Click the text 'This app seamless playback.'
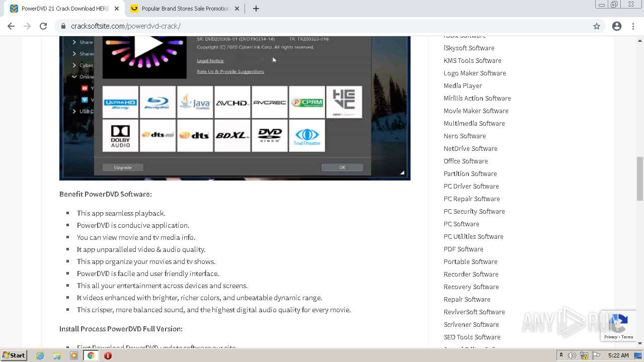Image resolution: width=644 pixels, height=362 pixels. [x=121, y=213]
